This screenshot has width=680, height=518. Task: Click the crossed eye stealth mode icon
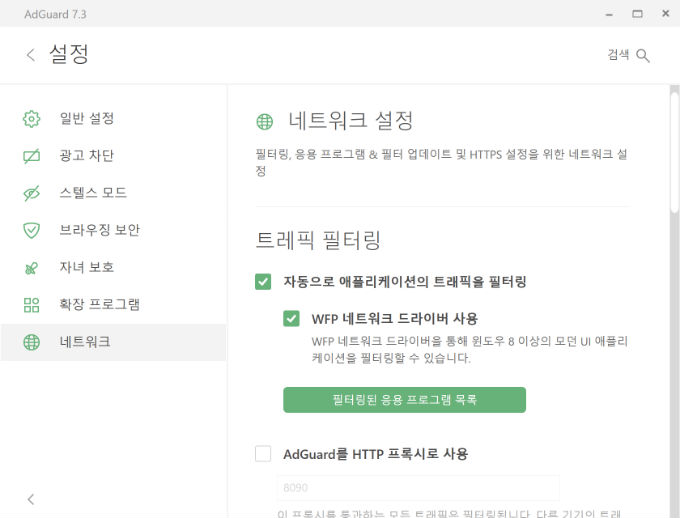[31, 193]
